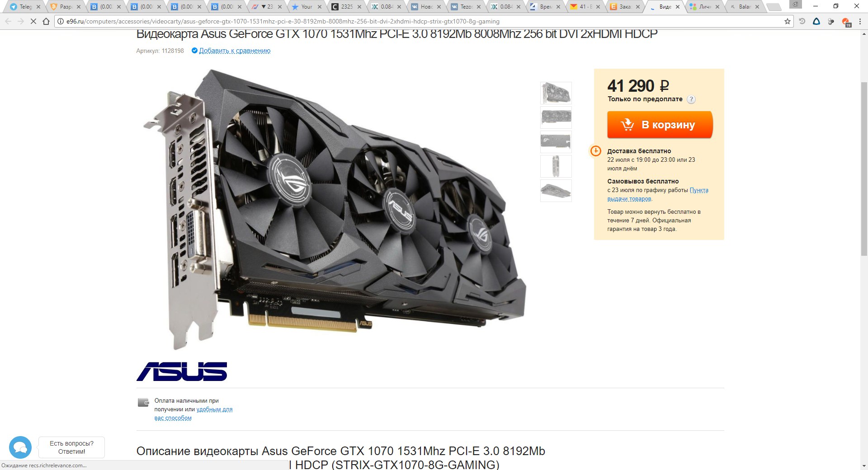
Task: View site info icon beside URL
Action: coord(60,21)
